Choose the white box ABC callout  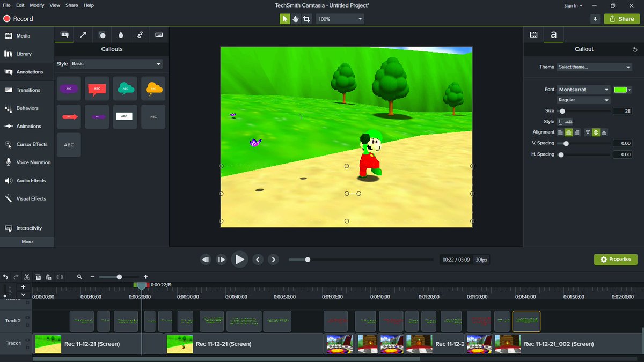(x=125, y=116)
